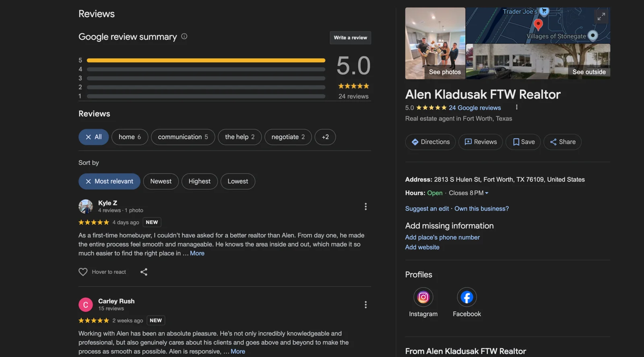The height and width of the screenshot is (357, 644).
Task: Filter reviews by communication topic
Action: [183, 137]
